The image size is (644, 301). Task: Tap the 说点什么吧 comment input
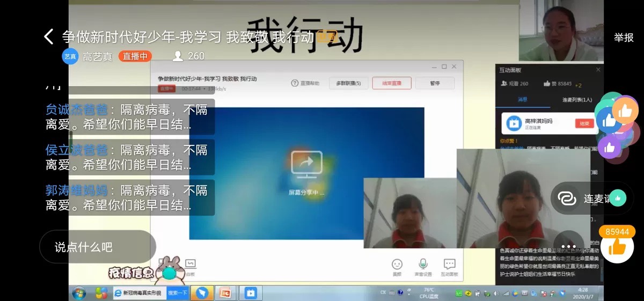tap(98, 247)
